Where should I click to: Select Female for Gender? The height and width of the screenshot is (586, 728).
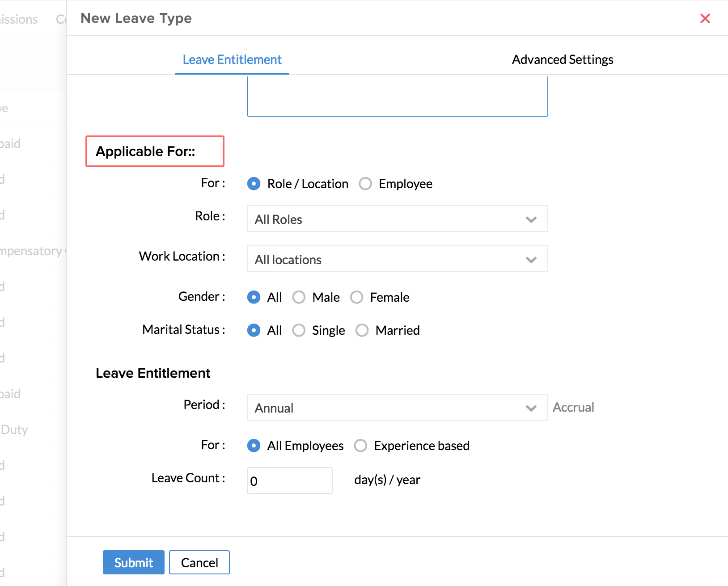356,297
